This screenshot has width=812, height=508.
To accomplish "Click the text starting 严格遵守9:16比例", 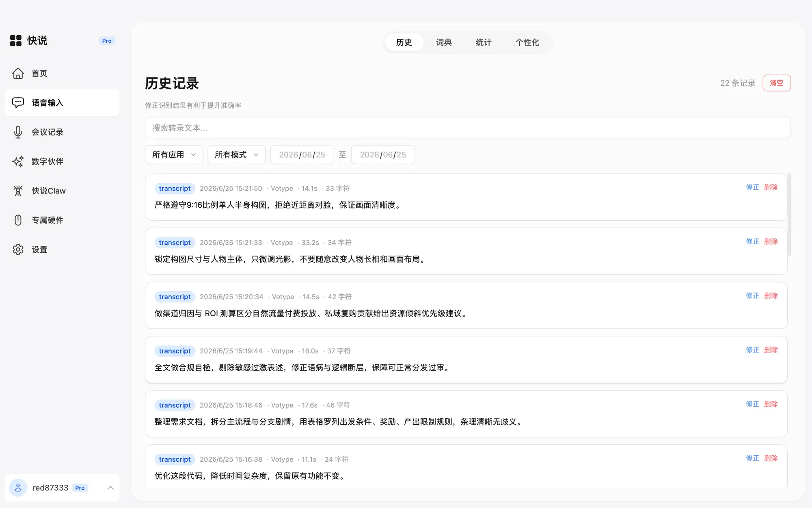I will [x=279, y=205].
